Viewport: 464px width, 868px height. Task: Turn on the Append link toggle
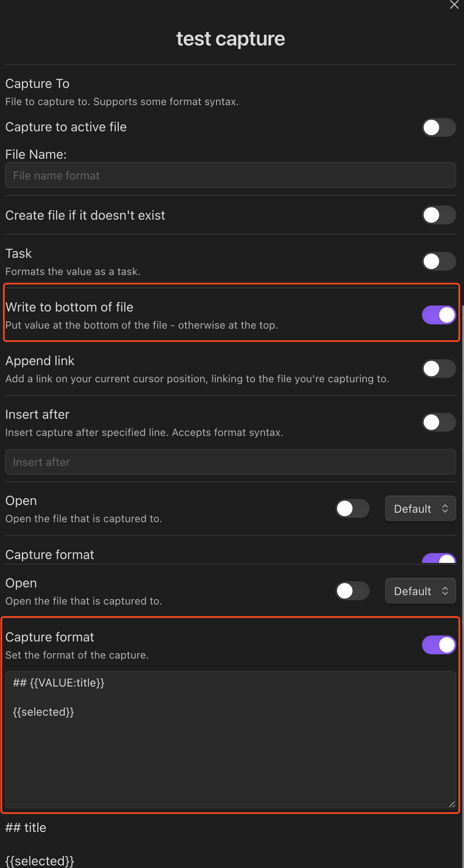coord(439,369)
